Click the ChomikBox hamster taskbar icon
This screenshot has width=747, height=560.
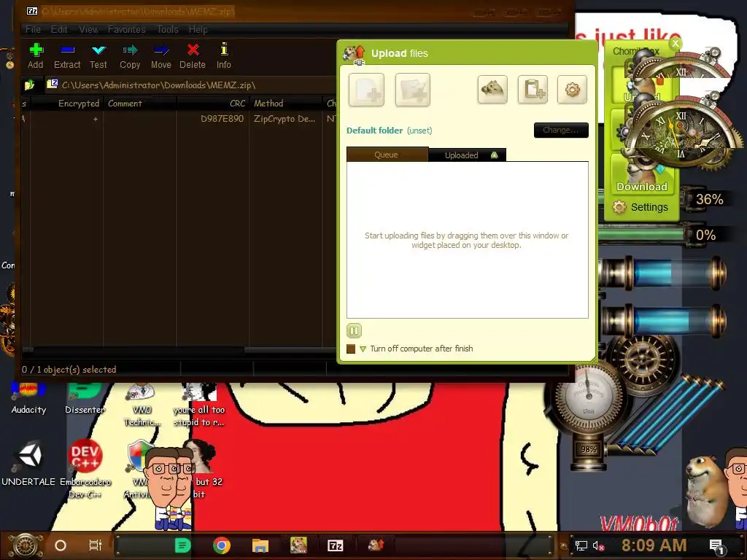(x=298, y=545)
